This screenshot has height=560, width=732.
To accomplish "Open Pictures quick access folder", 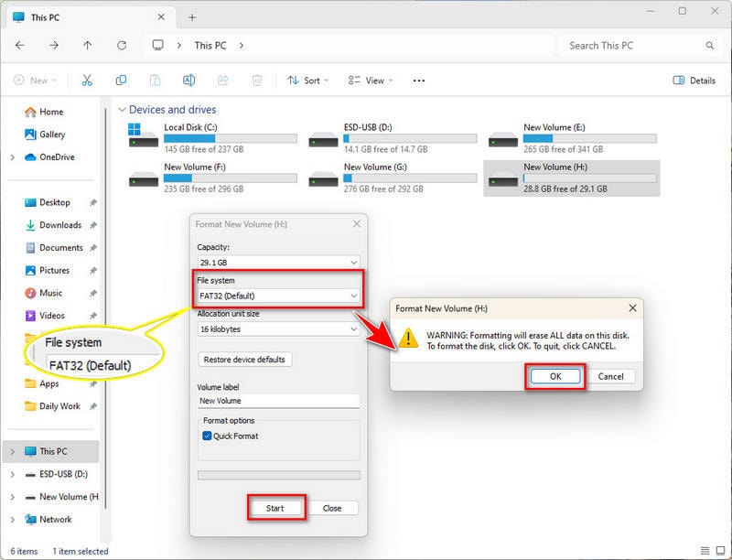I will pos(47,270).
